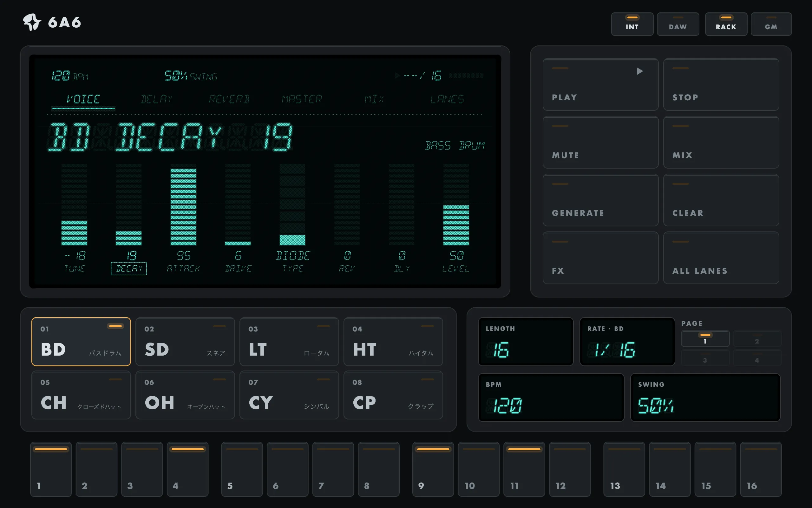Click GENERATE pattern button
The height and width of the screenshot is (508, 812).
point(600,200)
